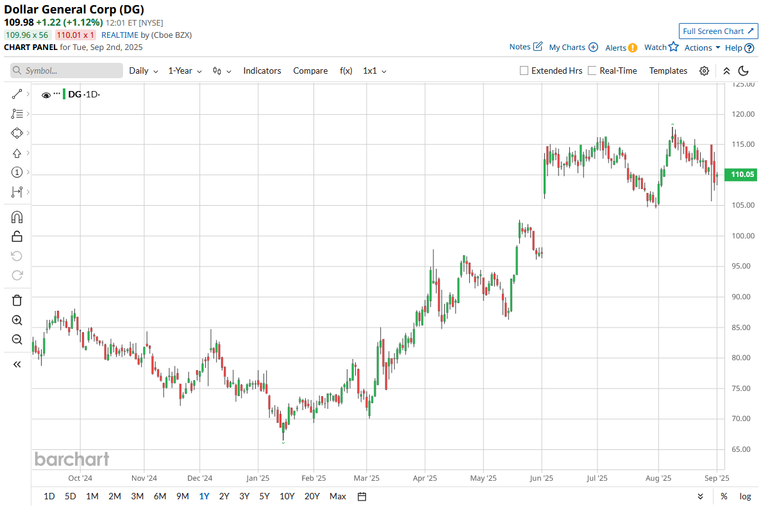The image size is (768, 532).
Task: Select the 1Y time range
Action: click(x=205, y=497)
